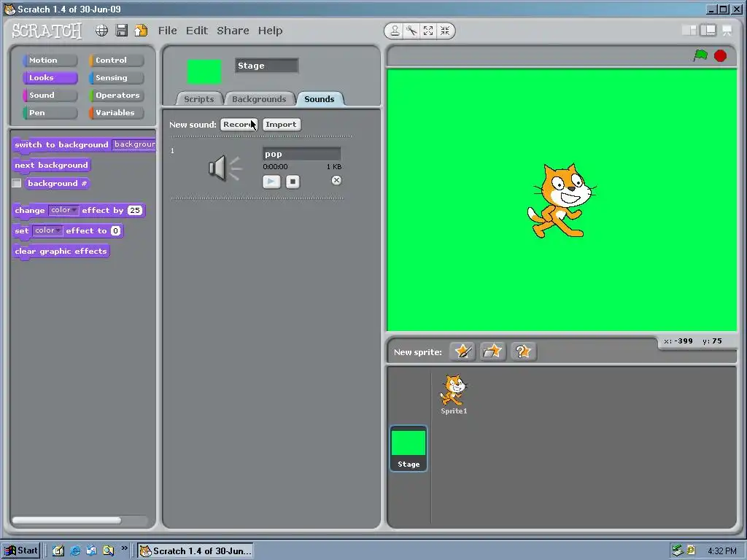Stop the pop sound playback
The height and width of the screenshot is (560, 747).
[x=293, y=182]
